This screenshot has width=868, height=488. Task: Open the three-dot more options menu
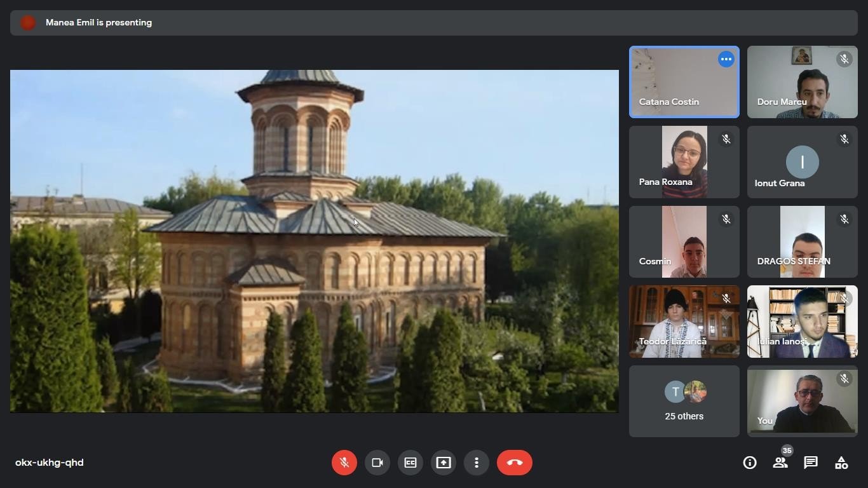(x=477, y=463)
